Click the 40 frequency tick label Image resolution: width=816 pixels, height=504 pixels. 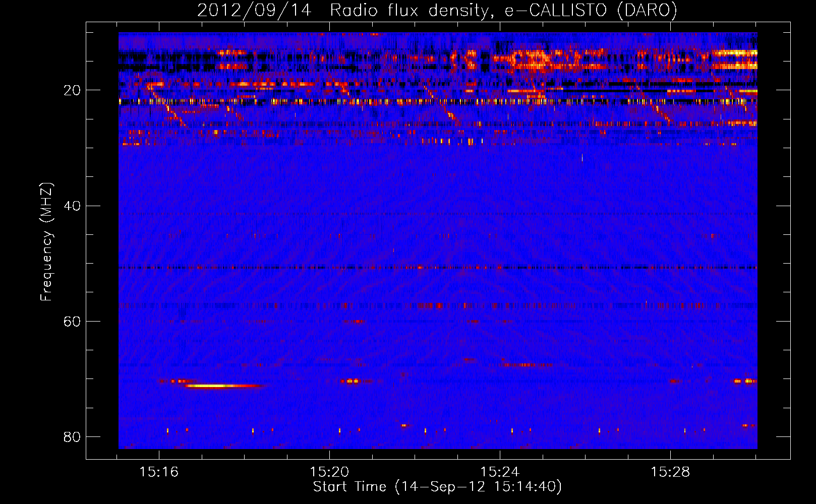[72, 206]
